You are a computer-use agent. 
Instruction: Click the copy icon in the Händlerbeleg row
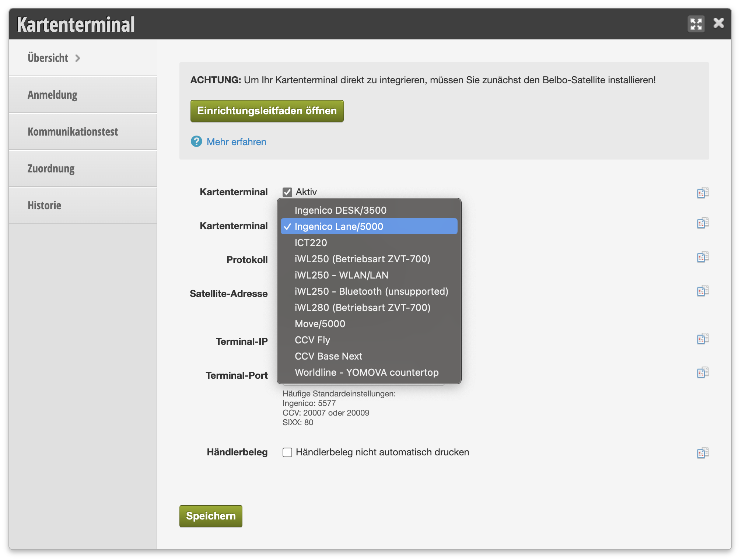703,452
